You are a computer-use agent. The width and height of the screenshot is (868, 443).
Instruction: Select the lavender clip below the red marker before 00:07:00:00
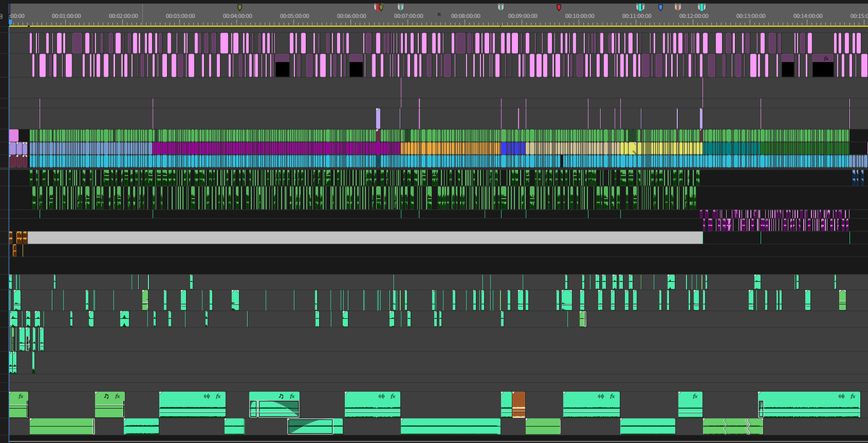coord(378,119)
